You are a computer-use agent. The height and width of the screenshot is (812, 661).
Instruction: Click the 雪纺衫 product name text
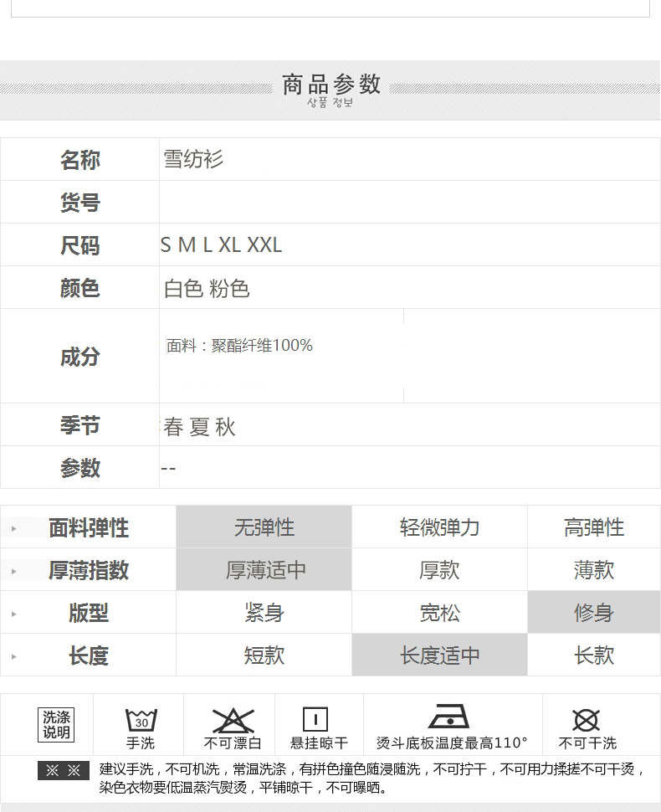pyautogui.click(x=193, y=159)
